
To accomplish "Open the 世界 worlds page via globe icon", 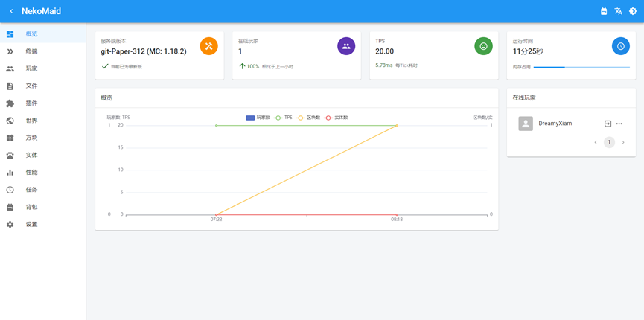I will click(x=10, y=121).
